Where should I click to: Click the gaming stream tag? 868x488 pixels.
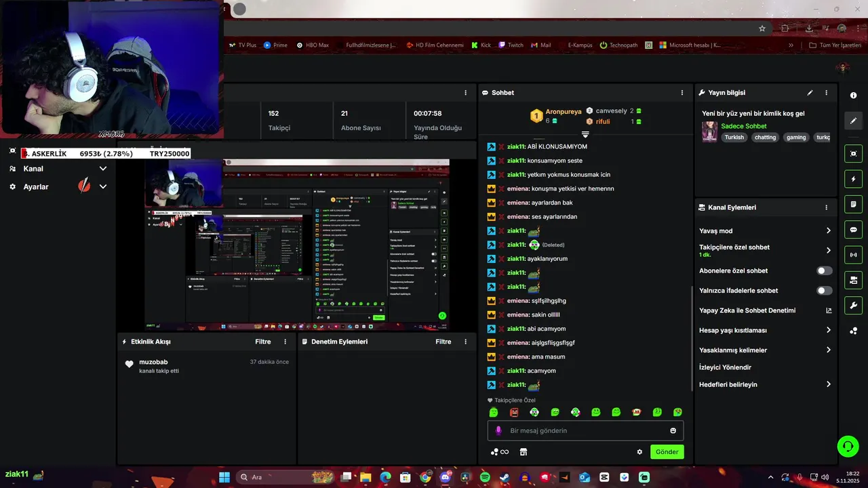click(x=796, y=137)
